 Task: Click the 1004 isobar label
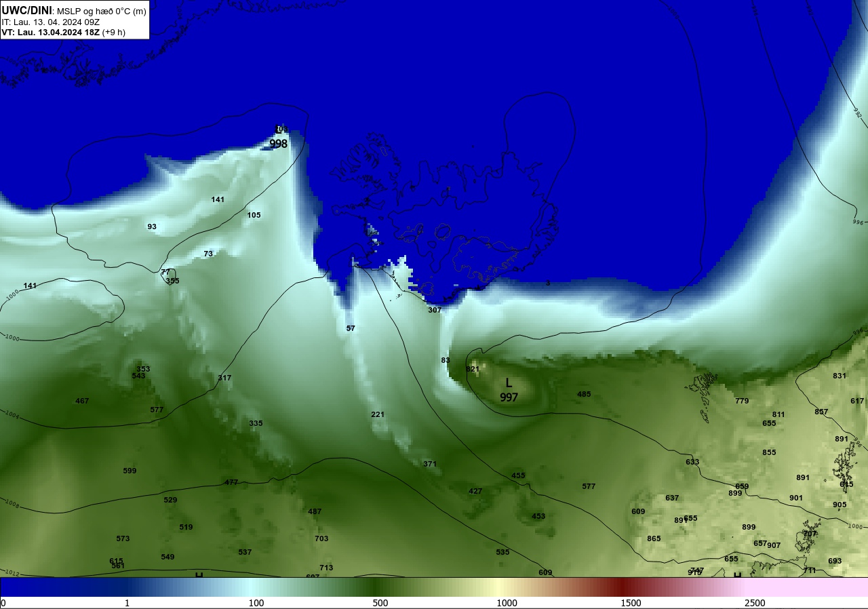[x=12, y=414]
